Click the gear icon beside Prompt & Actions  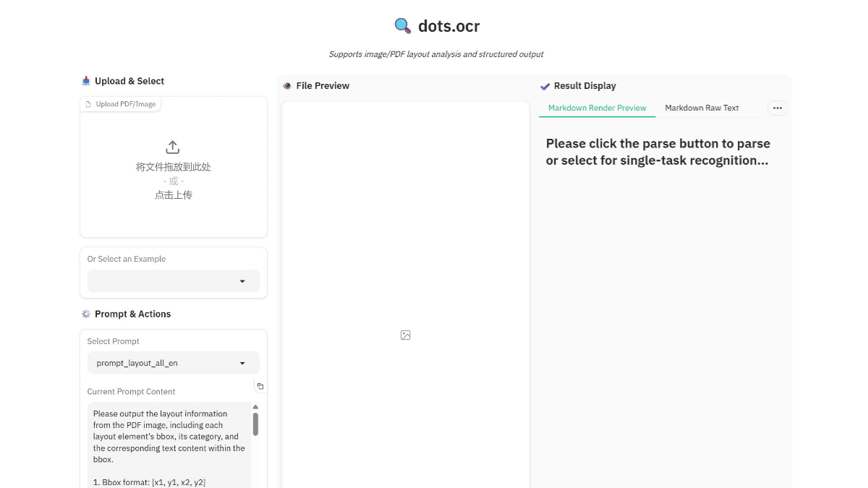pyautogui.click(x=86, y=314)
